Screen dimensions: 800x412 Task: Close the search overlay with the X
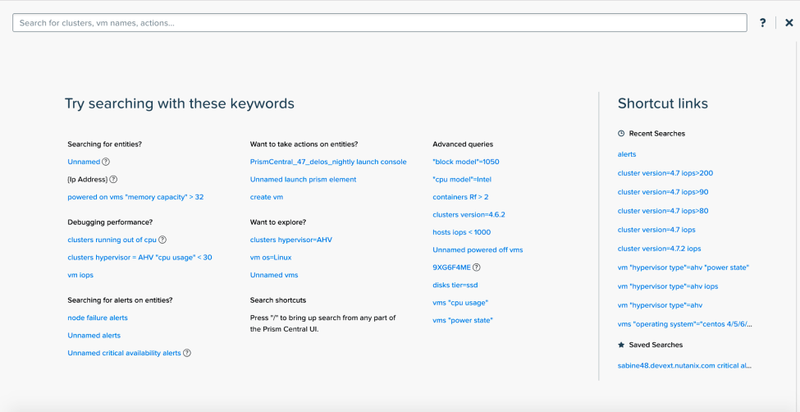coord(789,23)
